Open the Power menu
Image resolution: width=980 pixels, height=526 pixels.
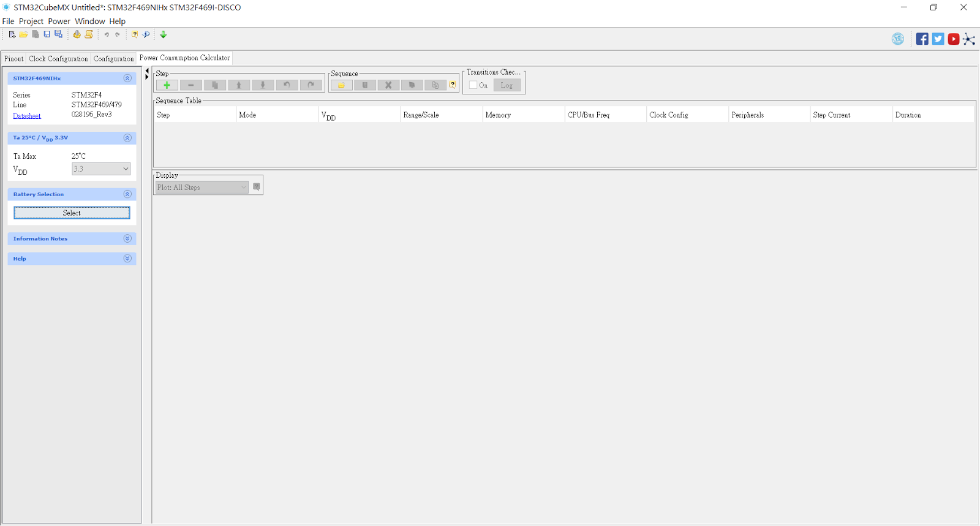[x=59, y=21]
